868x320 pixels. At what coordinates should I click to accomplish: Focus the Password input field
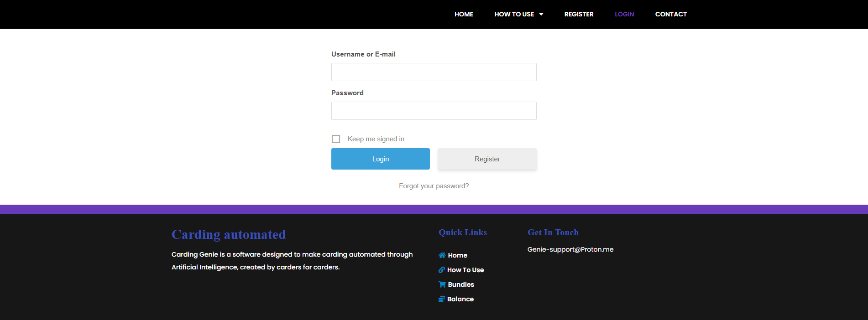click(434, 111)
